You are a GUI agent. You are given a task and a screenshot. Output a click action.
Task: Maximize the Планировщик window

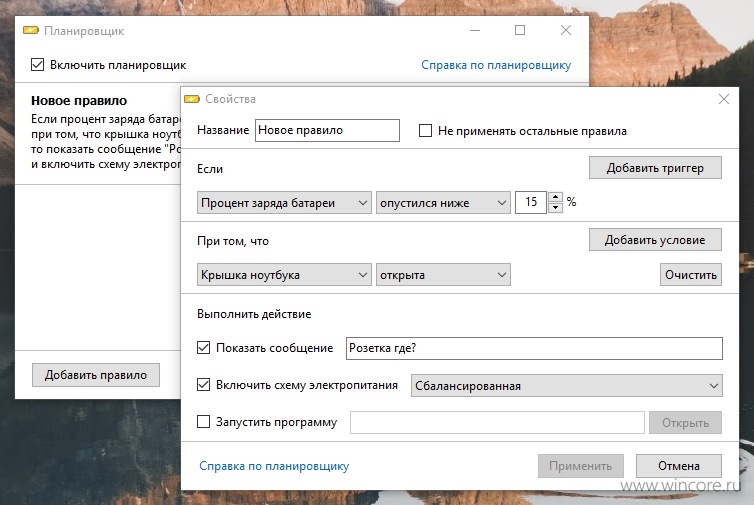[520, 30]
